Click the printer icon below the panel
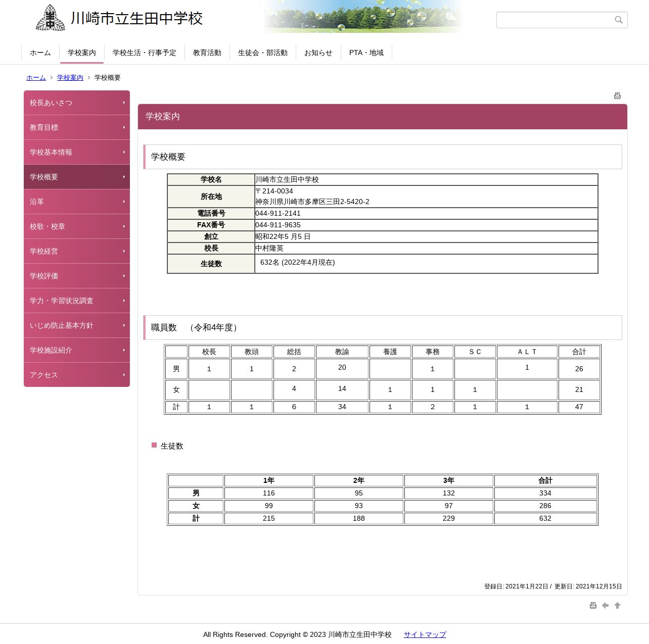 (593, 605)
